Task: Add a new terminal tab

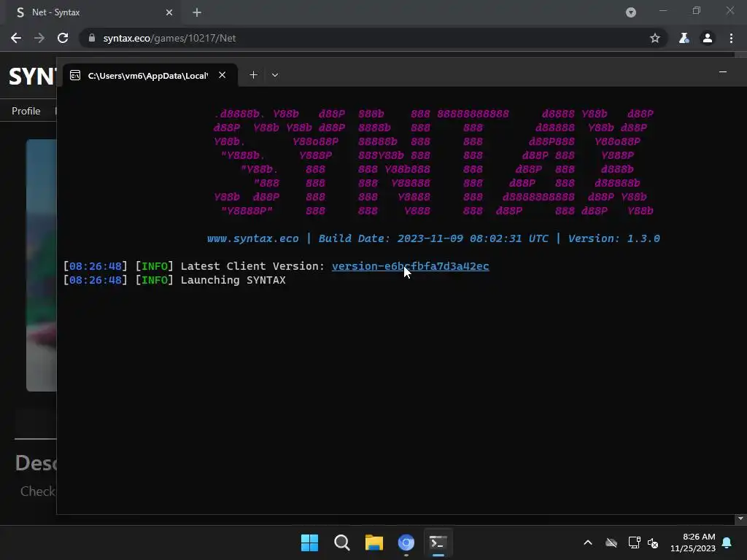Action: click(253, 75)
